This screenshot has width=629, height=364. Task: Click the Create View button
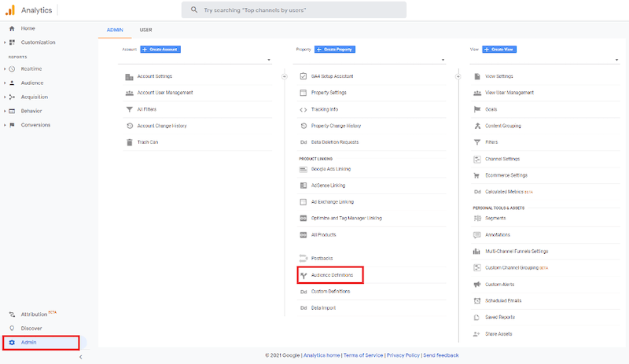tap(499, 50)
